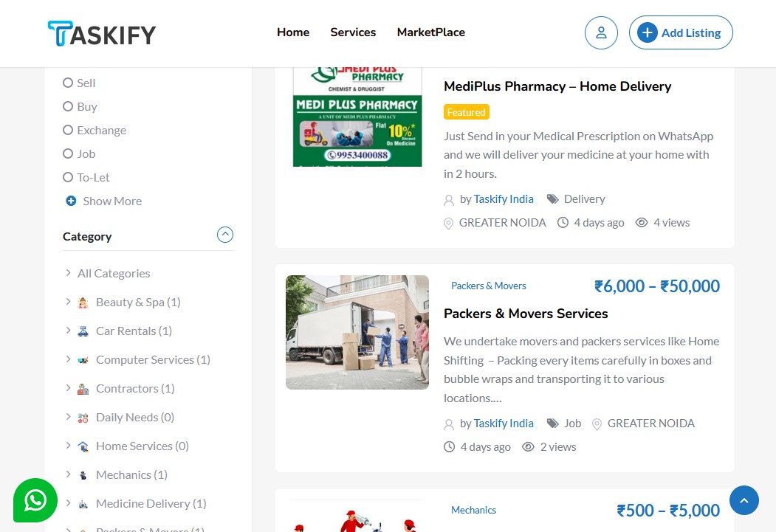Screen dimensions: 776x532
Task: Select the Sell radio option
Action: [68, 83]
